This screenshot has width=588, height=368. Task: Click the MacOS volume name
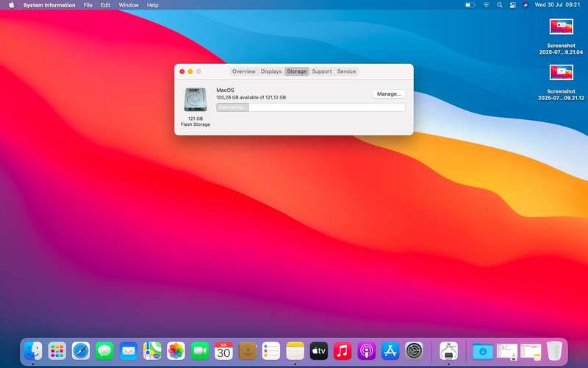click(225, 90)
